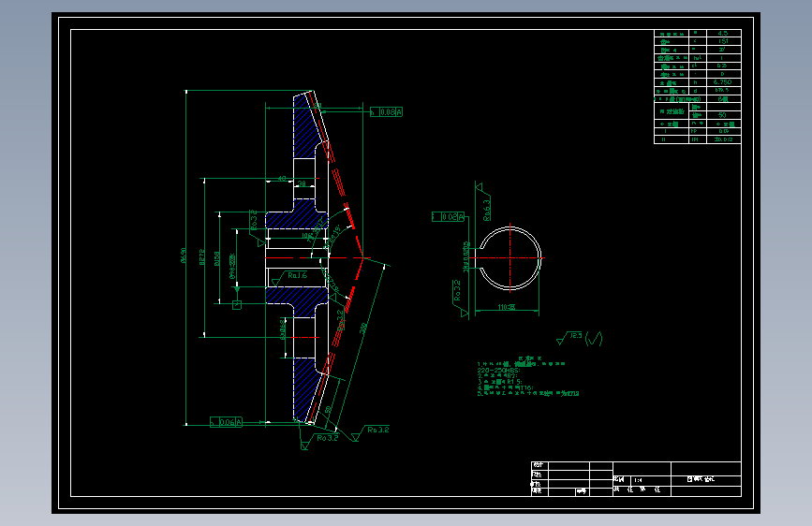Screen dimensions: 812x526
Task: Click the keyway circle outline in the bore view
Action: (510, 257)
